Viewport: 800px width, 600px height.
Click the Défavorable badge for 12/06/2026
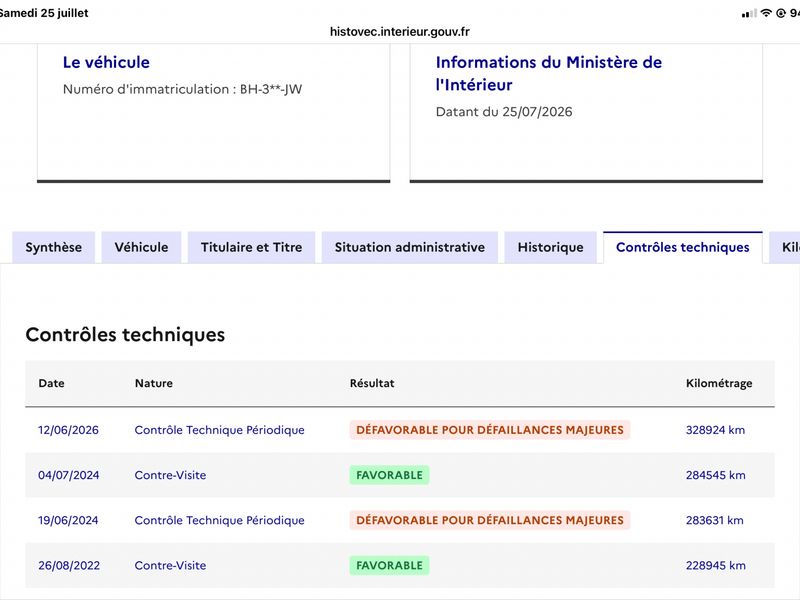490,430
